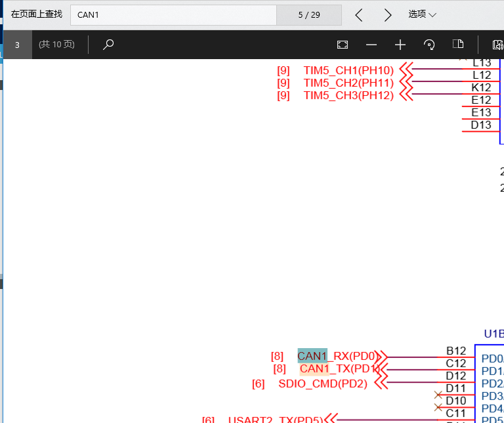Click the U1B component designator
The height and width of the screenshot is (423, 504).
[493, 334]
